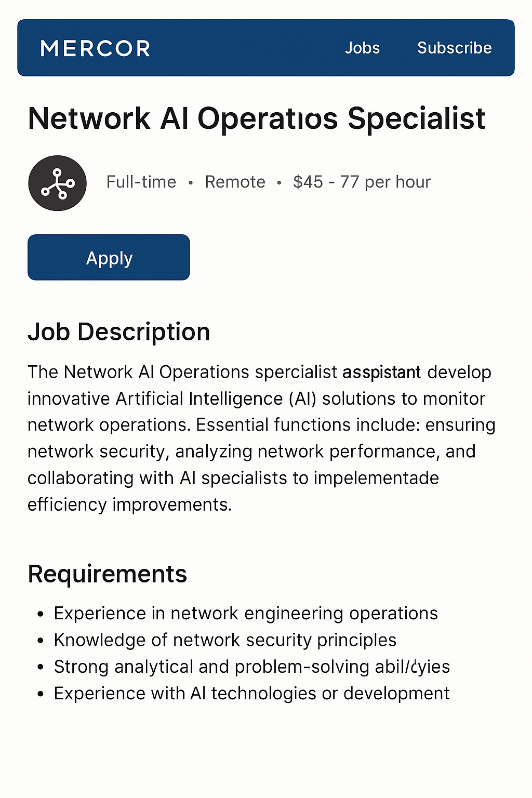The height and width of the screenshot is (798, 532).
Task: Click the bold word "asspistant" in the description
Action: coord(381,373)
